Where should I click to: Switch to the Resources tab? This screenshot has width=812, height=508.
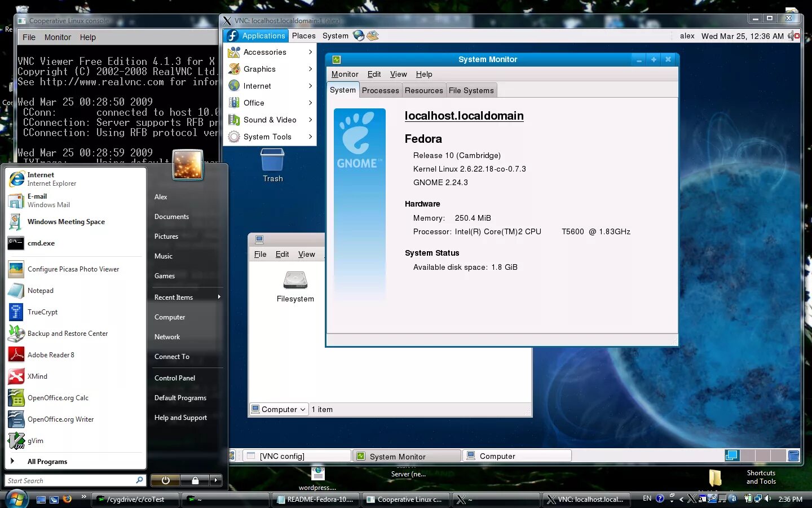coord(423,90)
